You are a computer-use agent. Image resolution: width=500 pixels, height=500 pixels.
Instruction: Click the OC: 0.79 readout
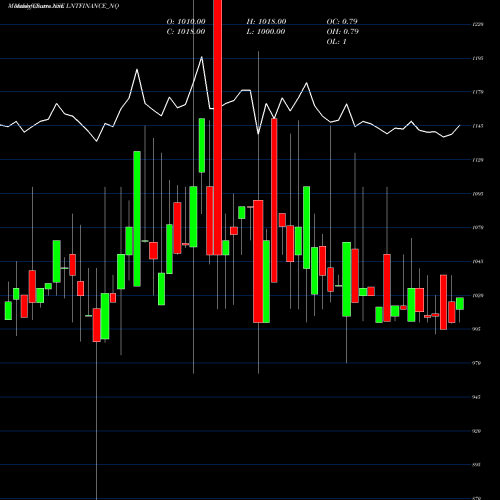tap(342, 21)
